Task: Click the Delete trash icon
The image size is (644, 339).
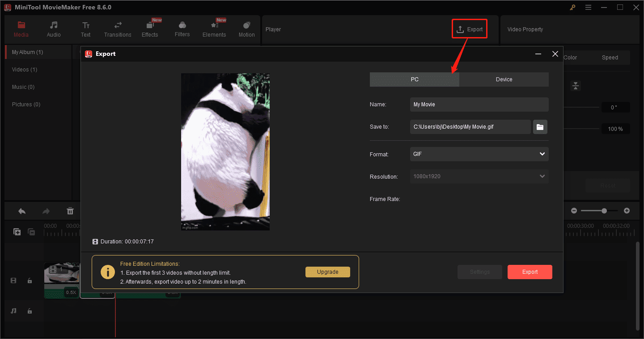Action: click(x=70, y=211)
